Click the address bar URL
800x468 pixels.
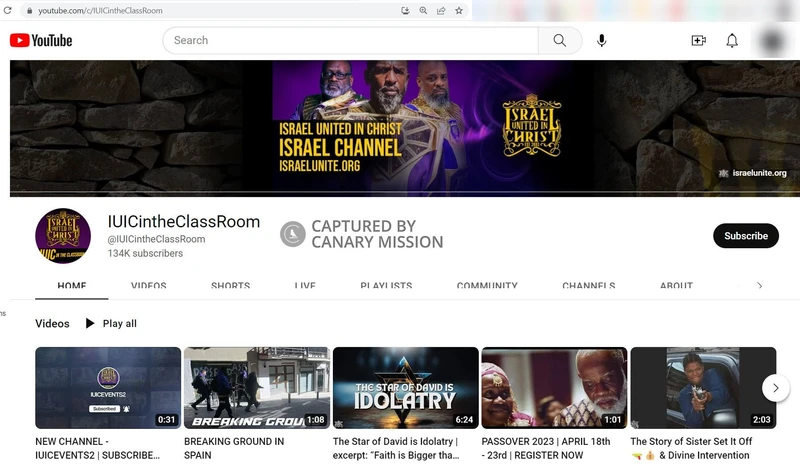pyautogui.click(x=100, y=11)
